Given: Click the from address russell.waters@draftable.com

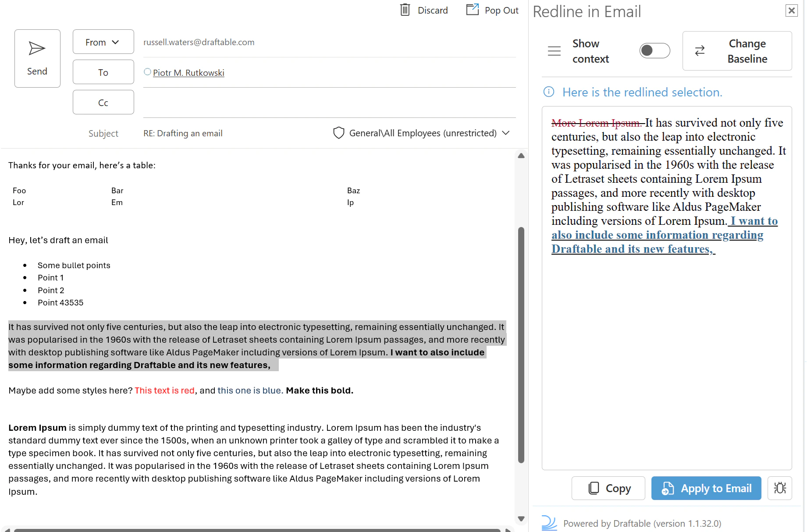Looking at the screenshot, I should coord(199,42).
